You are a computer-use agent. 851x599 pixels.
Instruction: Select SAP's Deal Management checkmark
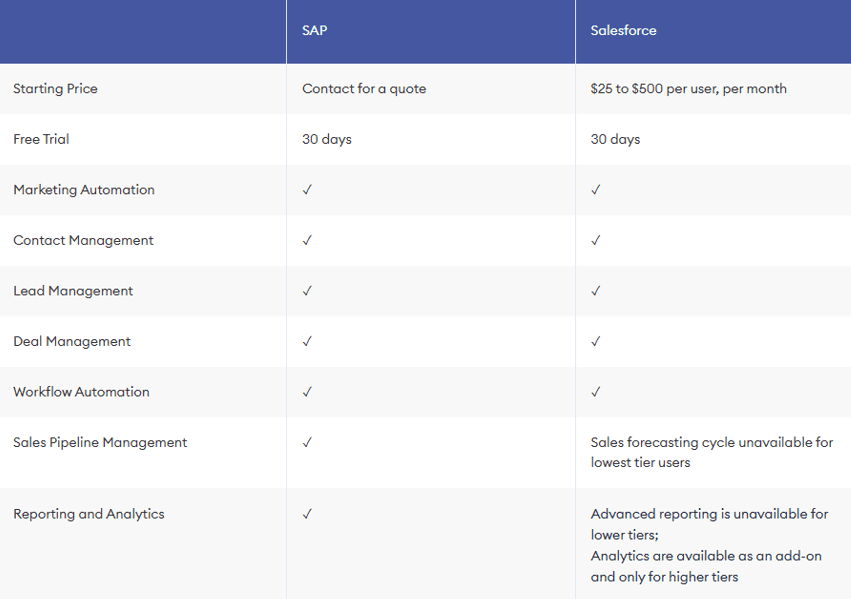(307, 341)
